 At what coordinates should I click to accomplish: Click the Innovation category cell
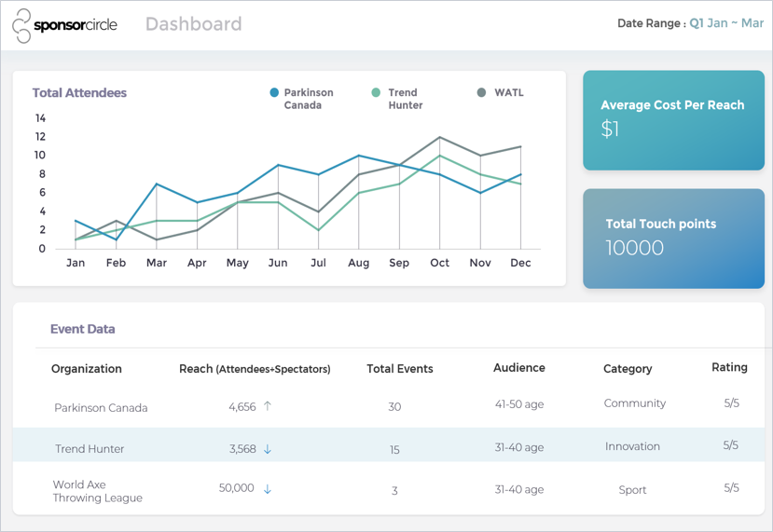coord(632,446)
